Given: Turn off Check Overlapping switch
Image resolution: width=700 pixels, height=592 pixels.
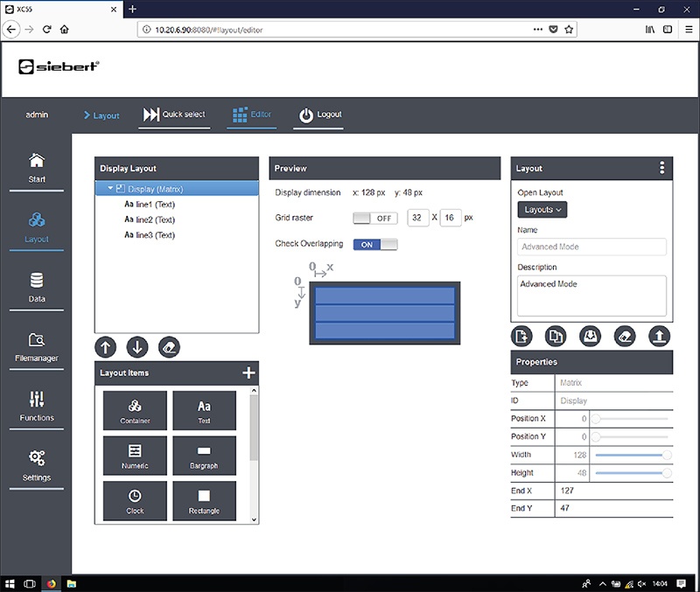Looking at the screenshot, I should (x=375, y=244).
